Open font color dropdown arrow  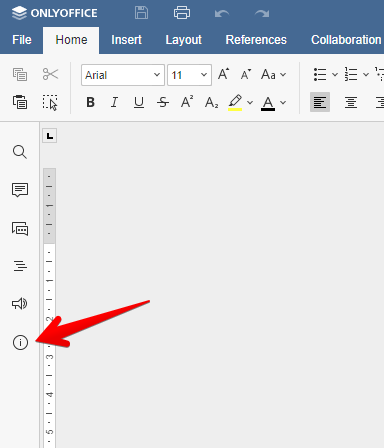(x=283, y=103)
